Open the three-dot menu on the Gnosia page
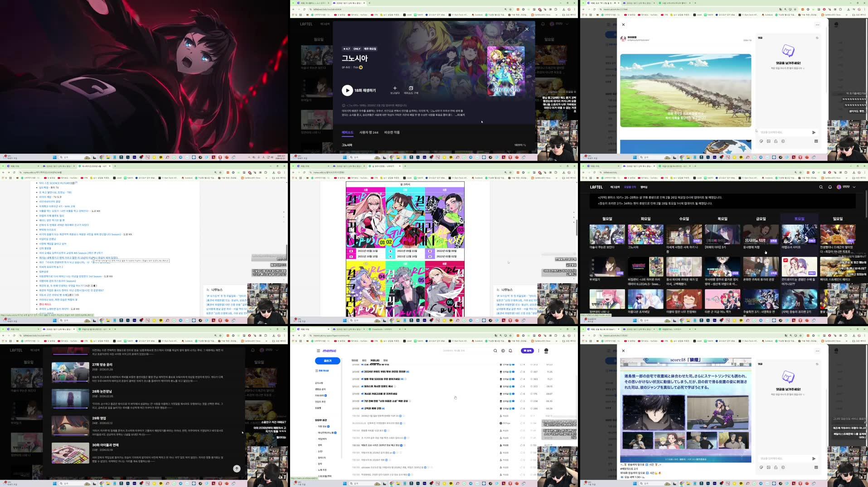868x487 pixels. coord(518,29)
